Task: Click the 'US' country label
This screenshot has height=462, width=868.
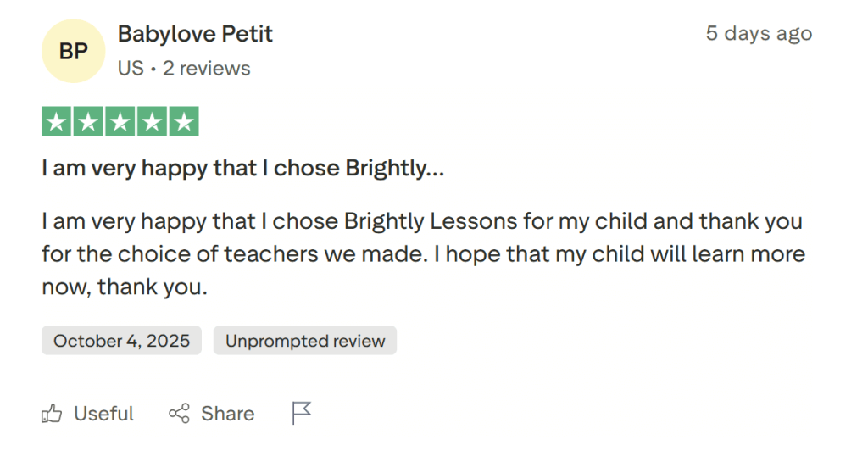Action: (131, 68)
